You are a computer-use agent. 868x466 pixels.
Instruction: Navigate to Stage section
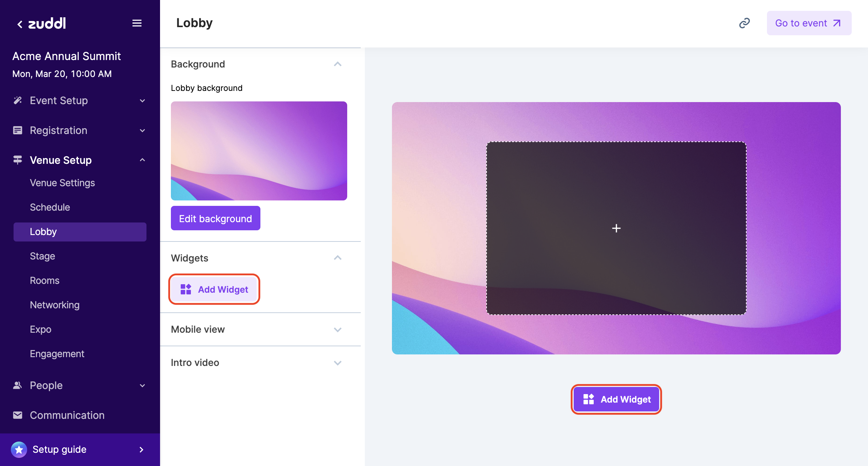[x=42, y=256]
